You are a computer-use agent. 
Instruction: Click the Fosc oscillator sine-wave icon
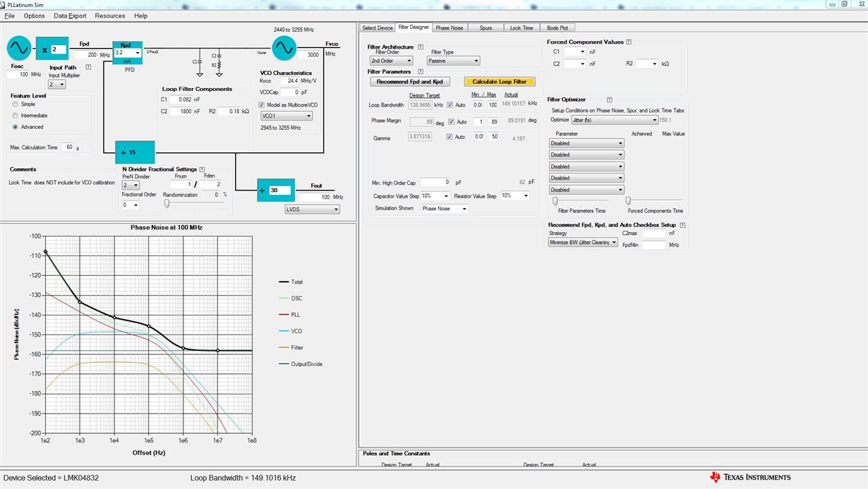(19, 48)
